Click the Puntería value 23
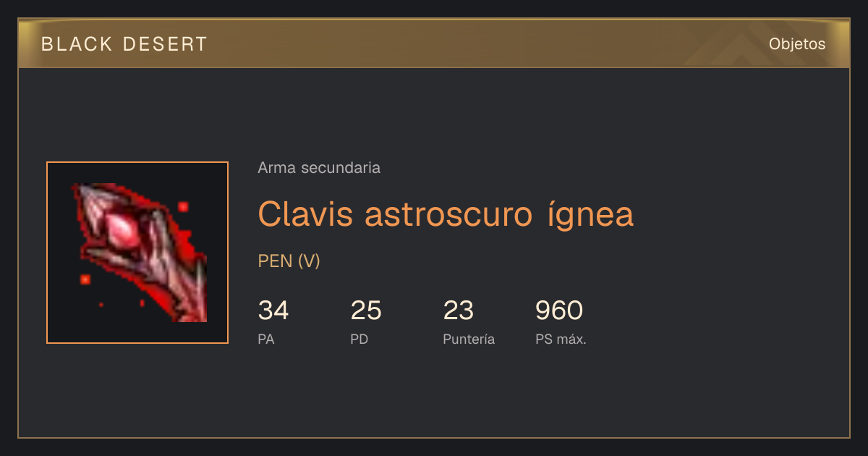Viewport: 868px width, 456px height. tap(459, 311)
